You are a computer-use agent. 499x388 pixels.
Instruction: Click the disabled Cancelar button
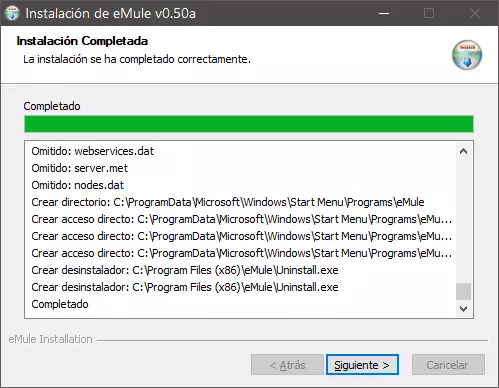pos(448,365)
